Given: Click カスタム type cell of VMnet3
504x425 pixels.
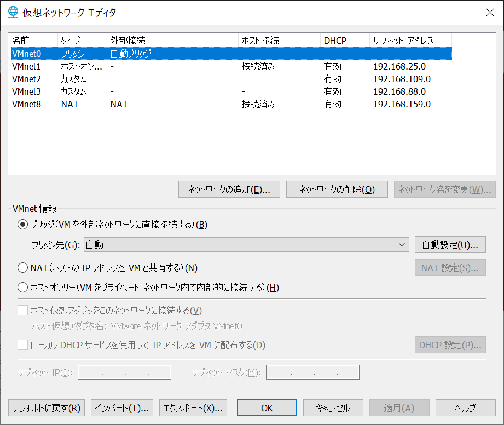Looking at the screenshot, I should click(74, 91).
